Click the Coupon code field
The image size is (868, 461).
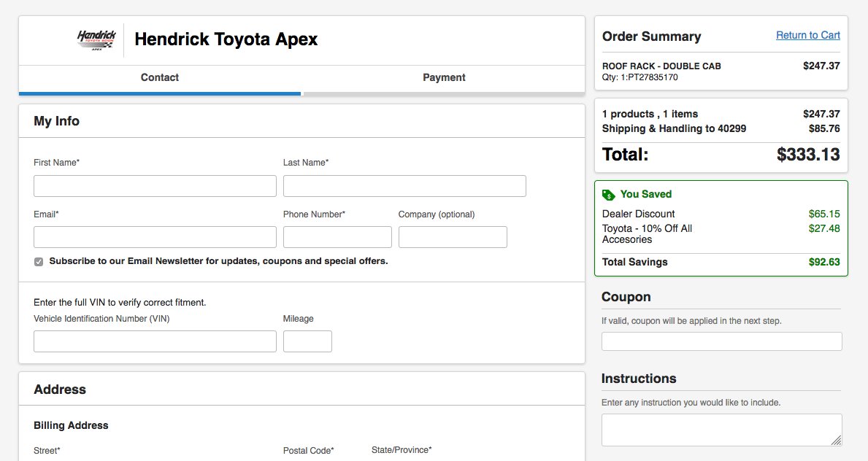(722, 341)
